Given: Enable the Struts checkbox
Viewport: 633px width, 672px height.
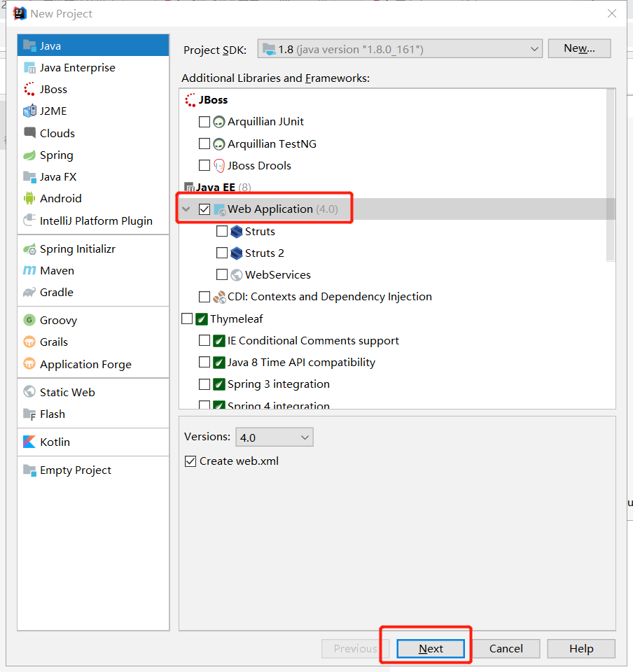Looking at the screenshot, I should [222, 231].
